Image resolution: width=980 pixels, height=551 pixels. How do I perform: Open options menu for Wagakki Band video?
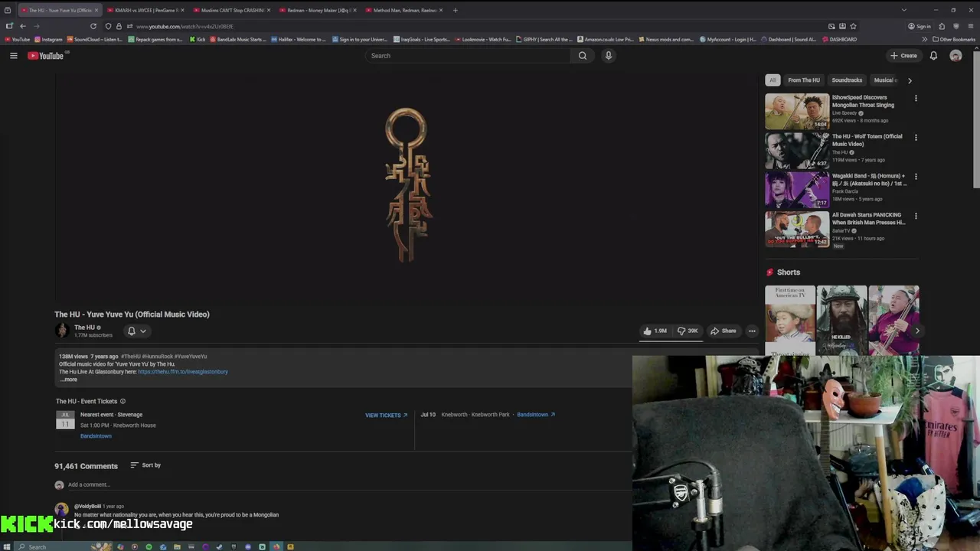pyautogui.click(x=916, y=177)
